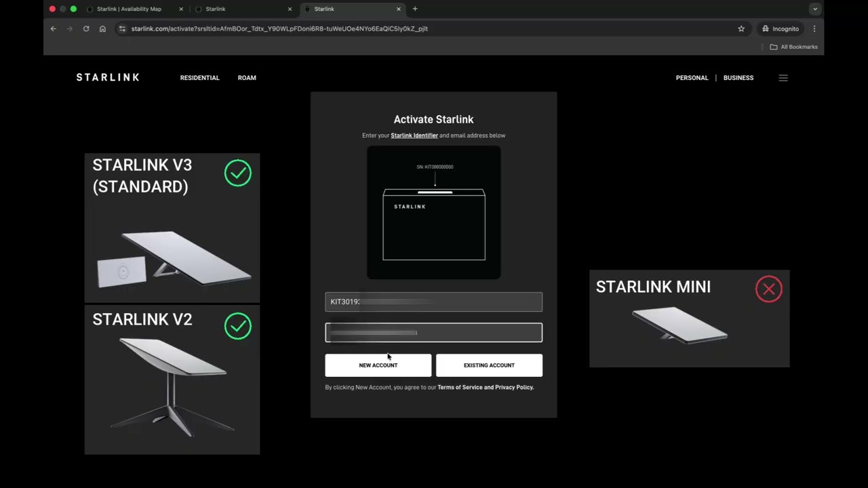Click the green checkmark on Starlink V2
Viewport: 868px width, 488px height.
238,326
